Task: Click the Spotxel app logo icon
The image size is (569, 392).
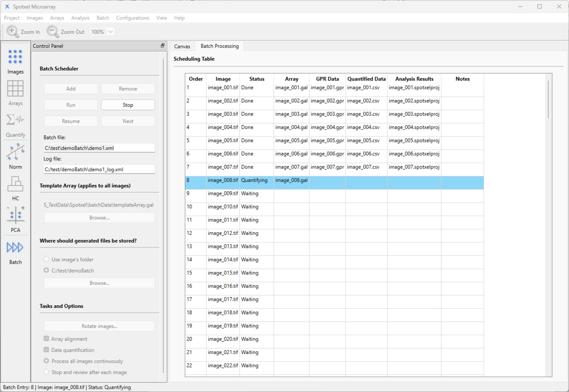Action: (7, 6)
